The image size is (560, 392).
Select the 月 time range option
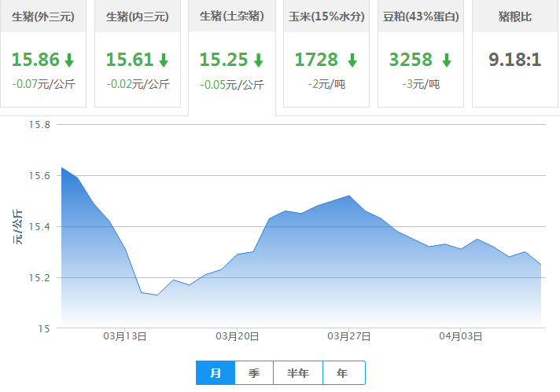point(216,373)
